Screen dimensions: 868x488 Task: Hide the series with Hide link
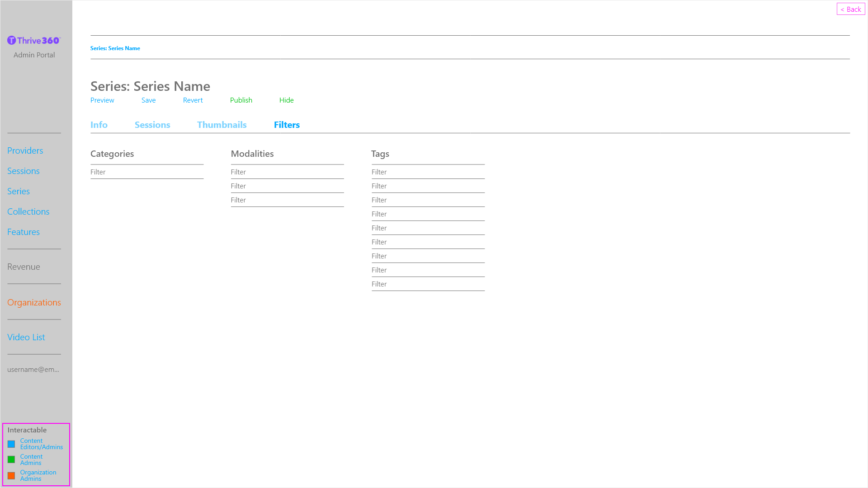pos(286,100)
